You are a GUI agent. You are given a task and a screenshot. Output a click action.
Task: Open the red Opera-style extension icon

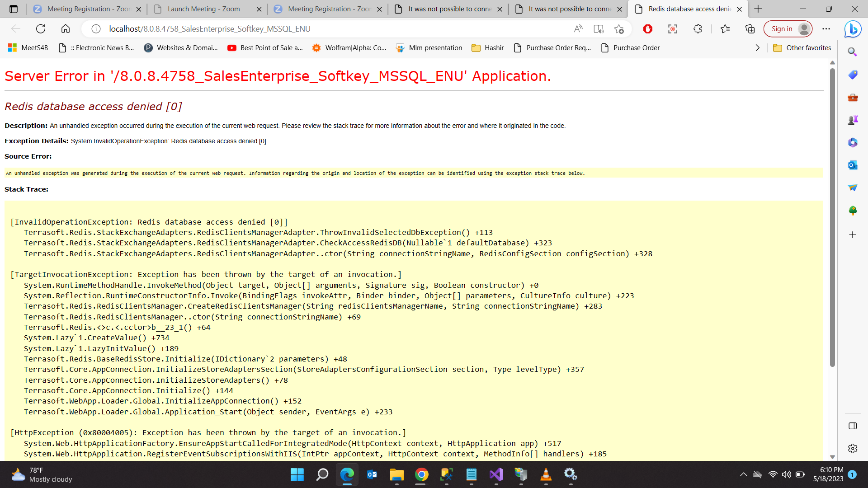(648, 29)
